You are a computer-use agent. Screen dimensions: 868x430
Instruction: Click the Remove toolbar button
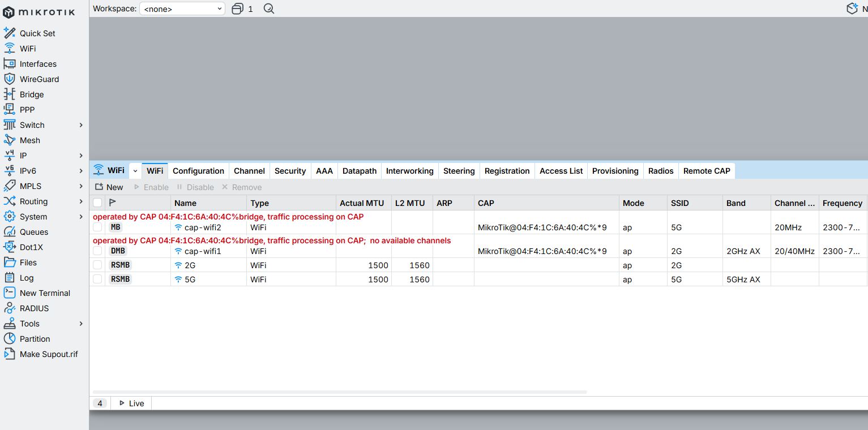pyautogui.click(x=242, y=187)
